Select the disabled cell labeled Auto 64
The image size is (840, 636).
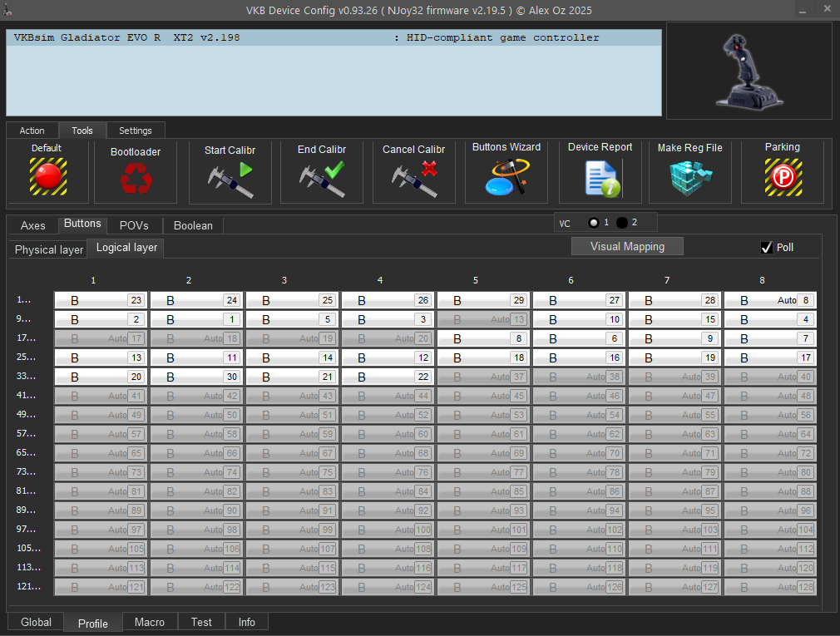[x=770, y=434]
